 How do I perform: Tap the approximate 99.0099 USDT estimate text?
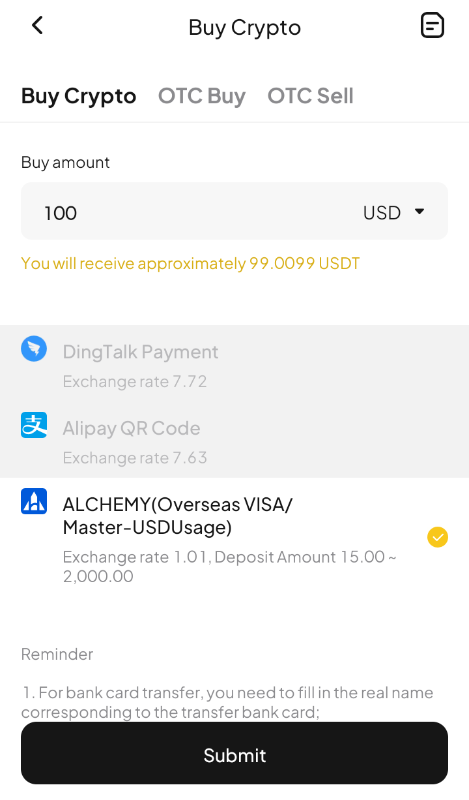[x=190, y=263]
